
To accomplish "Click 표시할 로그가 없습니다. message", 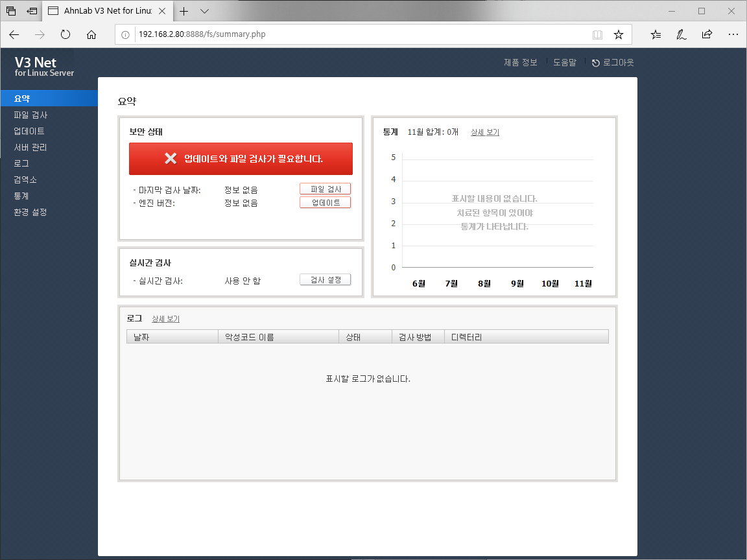I will coord(368,379).
